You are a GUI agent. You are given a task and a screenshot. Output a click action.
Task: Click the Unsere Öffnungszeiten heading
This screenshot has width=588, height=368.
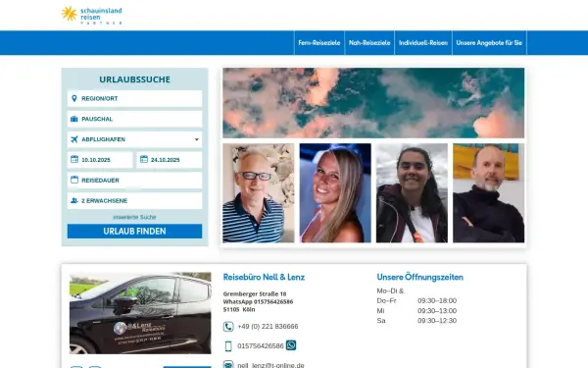pyautogui.click(x=420, y=277)
